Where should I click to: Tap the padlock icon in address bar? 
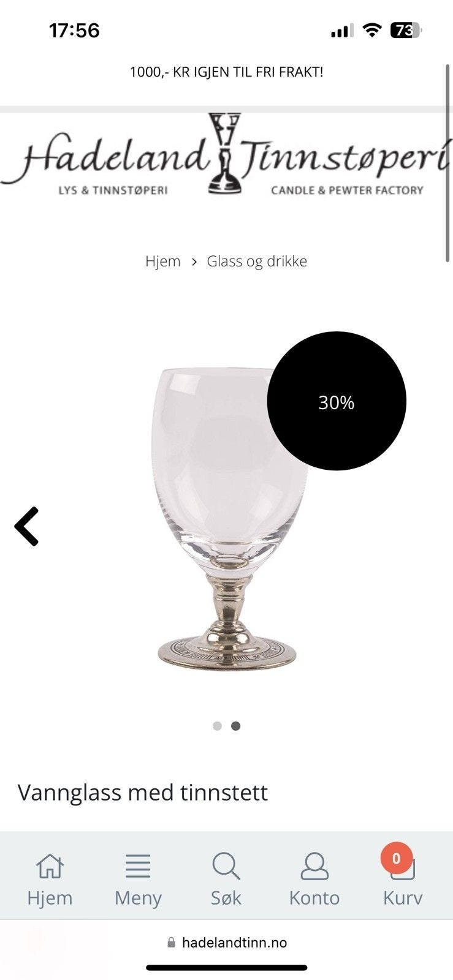click(x=171, y=943)
